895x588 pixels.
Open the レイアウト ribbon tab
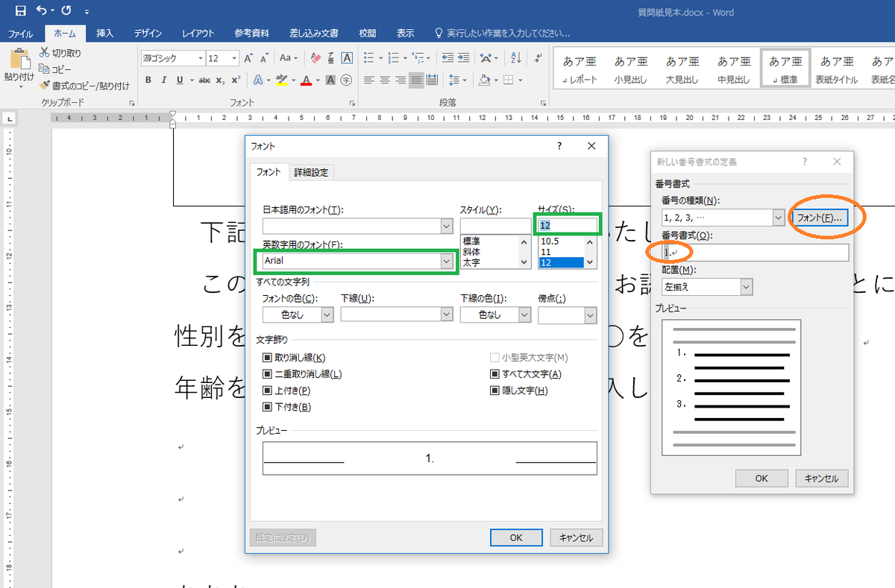pos(198,34)
